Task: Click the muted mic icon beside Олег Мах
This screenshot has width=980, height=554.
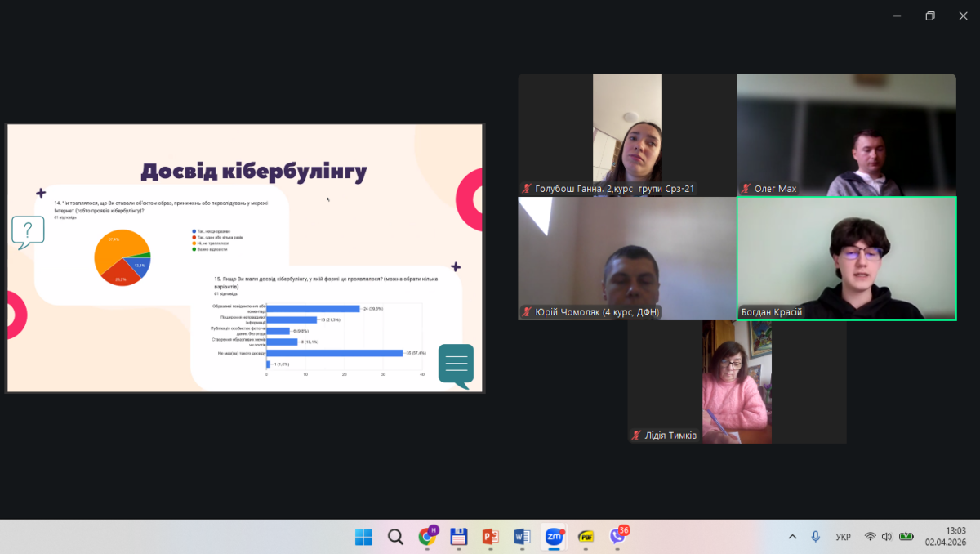Action: coord(746,189)
